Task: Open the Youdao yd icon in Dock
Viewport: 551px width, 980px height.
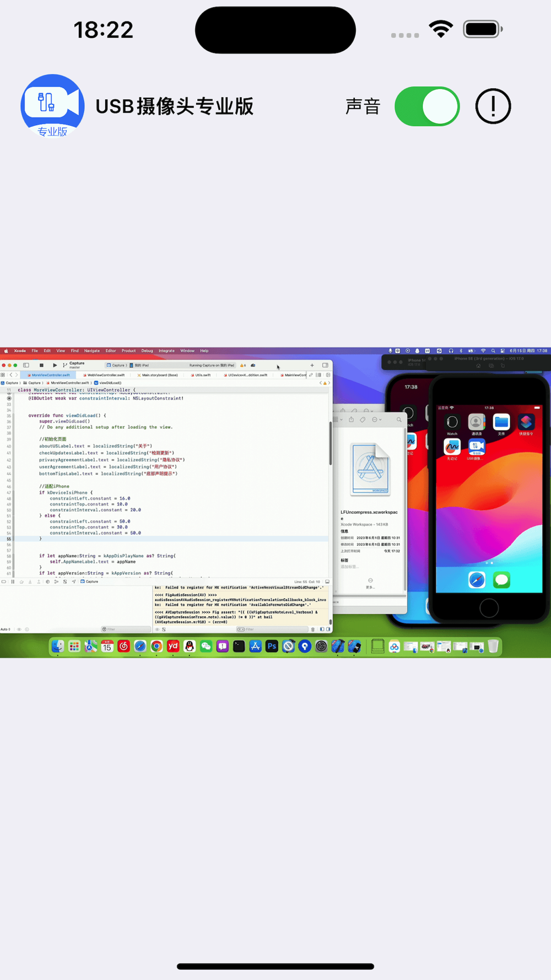Action: click(173, 647)
